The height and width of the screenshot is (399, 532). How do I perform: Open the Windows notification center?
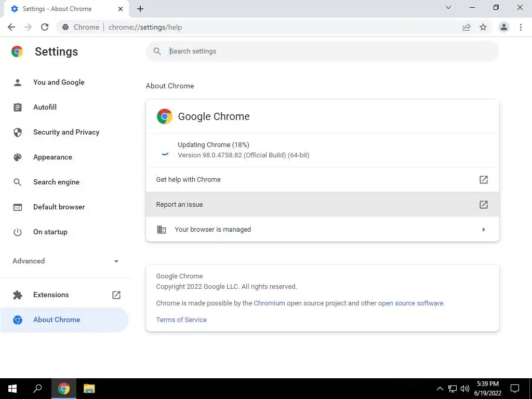[x=515, y=389]
